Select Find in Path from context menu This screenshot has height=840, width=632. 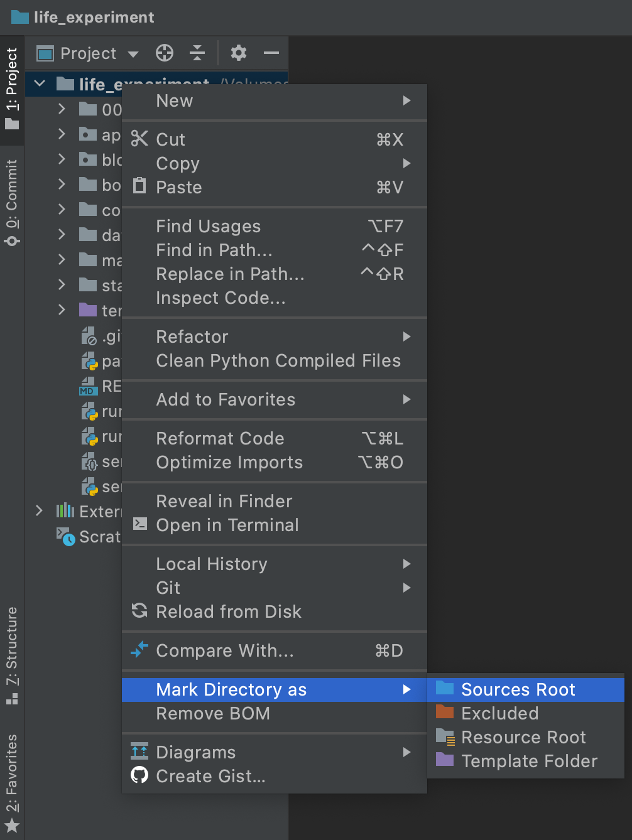pos(214,250)
